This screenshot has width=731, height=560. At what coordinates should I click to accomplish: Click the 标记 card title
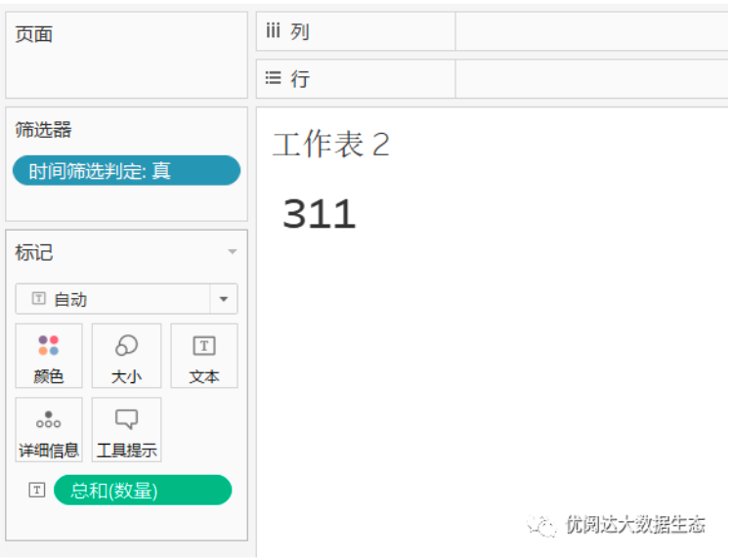34,252
